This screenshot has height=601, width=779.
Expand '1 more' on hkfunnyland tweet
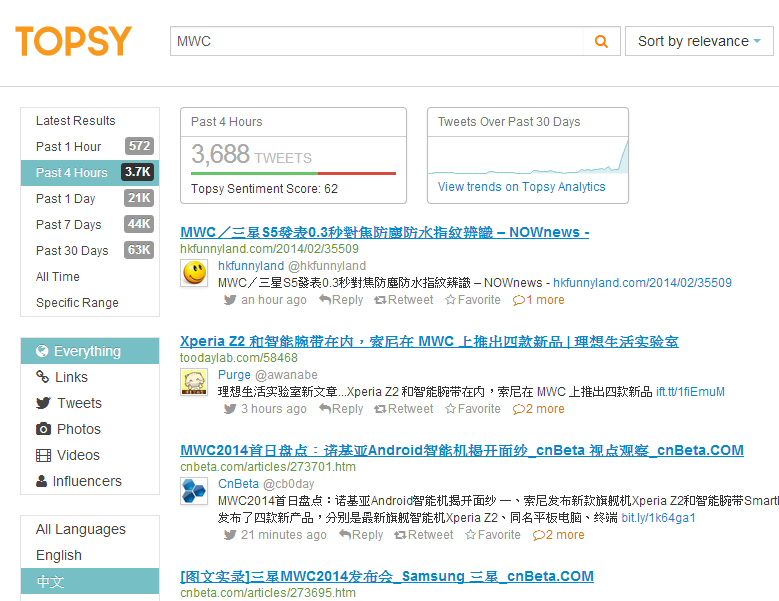tap(539, 300)
